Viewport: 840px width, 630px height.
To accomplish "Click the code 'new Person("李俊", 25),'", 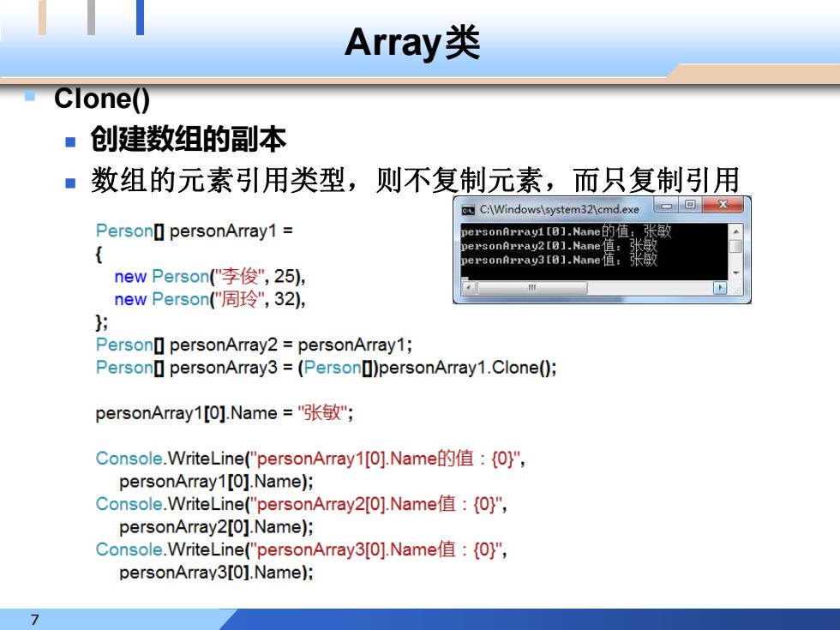I will click(209, 276).
